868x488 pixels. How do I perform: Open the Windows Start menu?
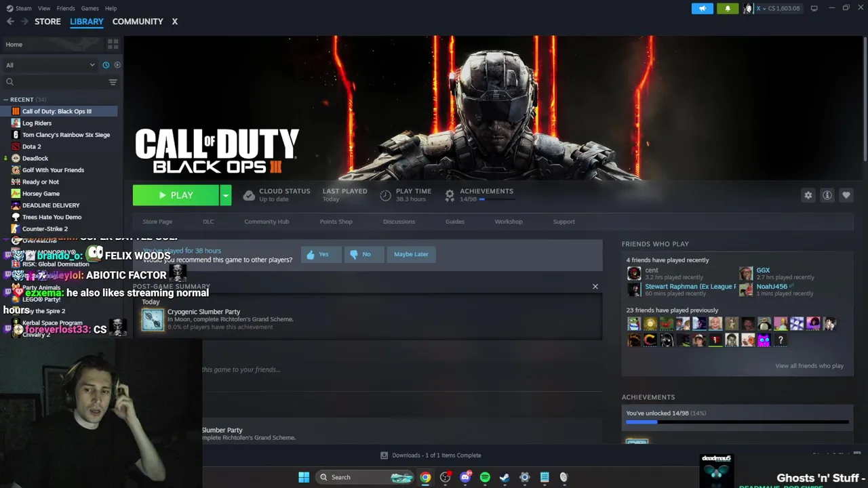[x=304, y=477]
